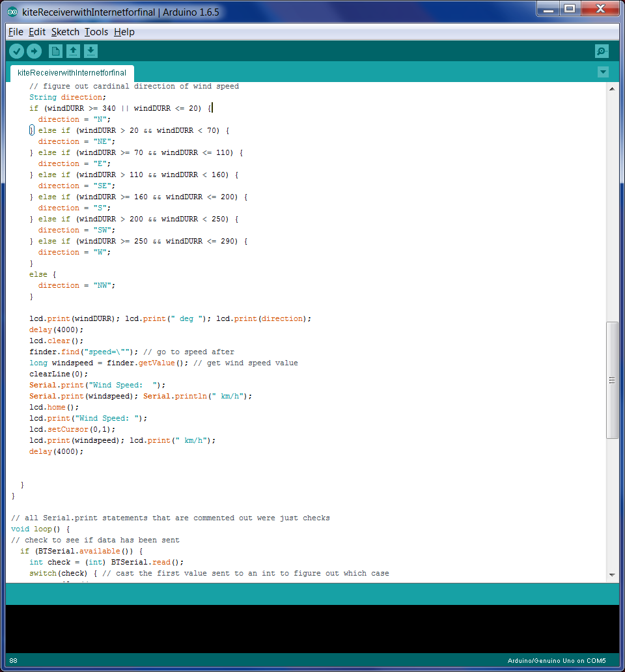Click the scrollbar down arrow
This screenshot has width=625, height=672.
tap(612, 575)
